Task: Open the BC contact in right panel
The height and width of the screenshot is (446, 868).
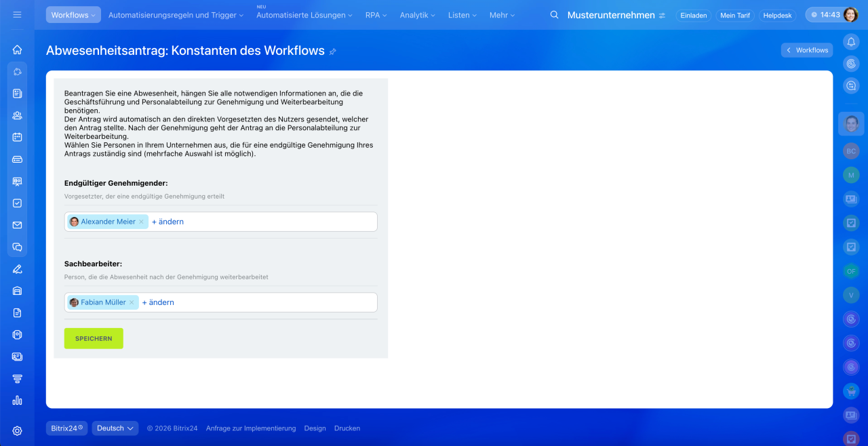Action: pos(851,151)
